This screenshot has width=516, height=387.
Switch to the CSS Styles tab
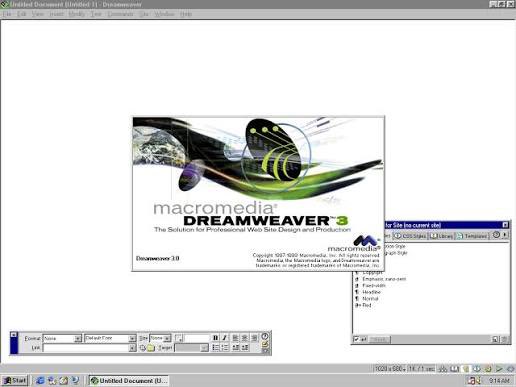pyautogui.click(x=410, y=236)
